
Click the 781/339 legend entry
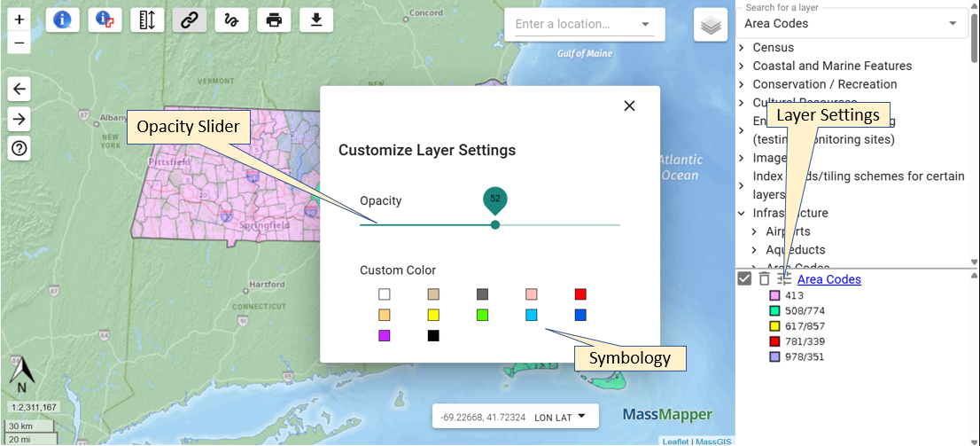click(x=796, y=341)
